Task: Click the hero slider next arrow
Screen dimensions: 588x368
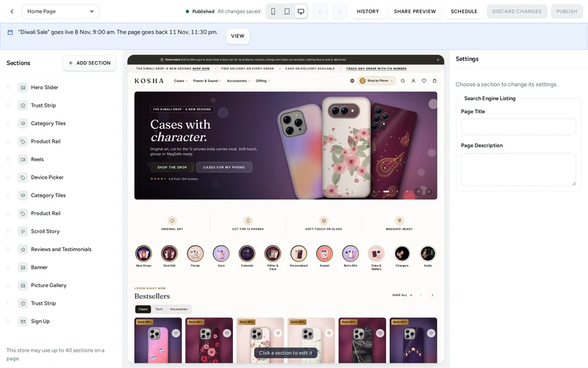Action: pyautogui.click(x=429, y=191)
